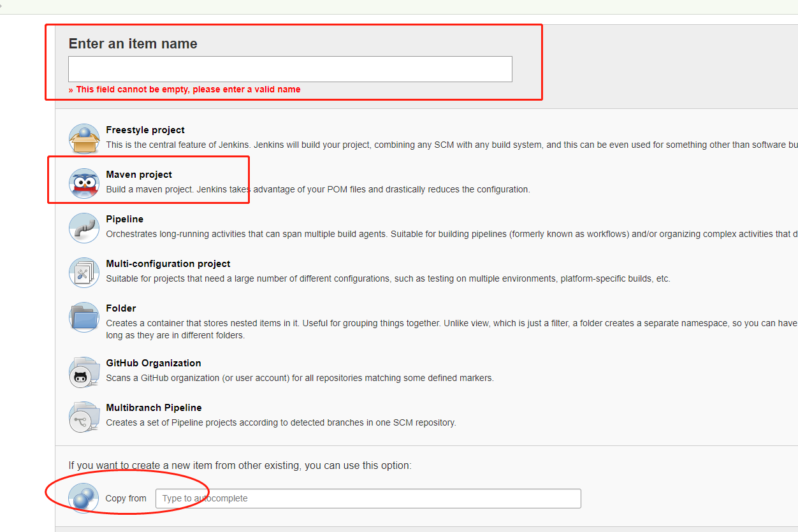Click the 'Orchestrates long-running activities' description
798x532 pixels.
(x=452, y=234)
